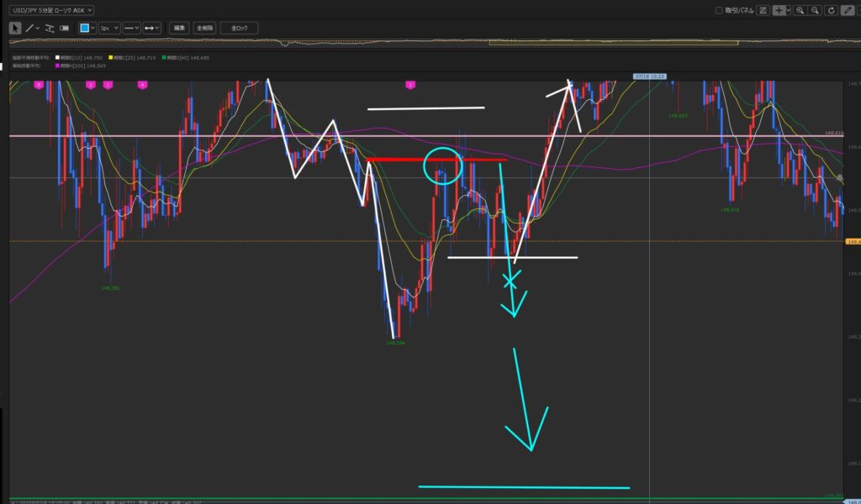
Task: Open the USD/JPY 5分足 chart selector dropdown
Action: [x=51, y=10]
